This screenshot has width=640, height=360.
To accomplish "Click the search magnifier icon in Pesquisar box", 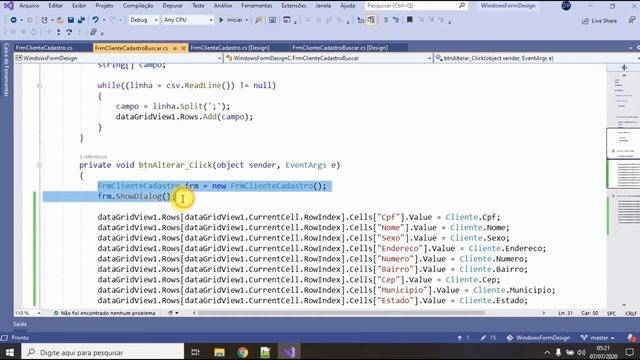I will (462, 6).
